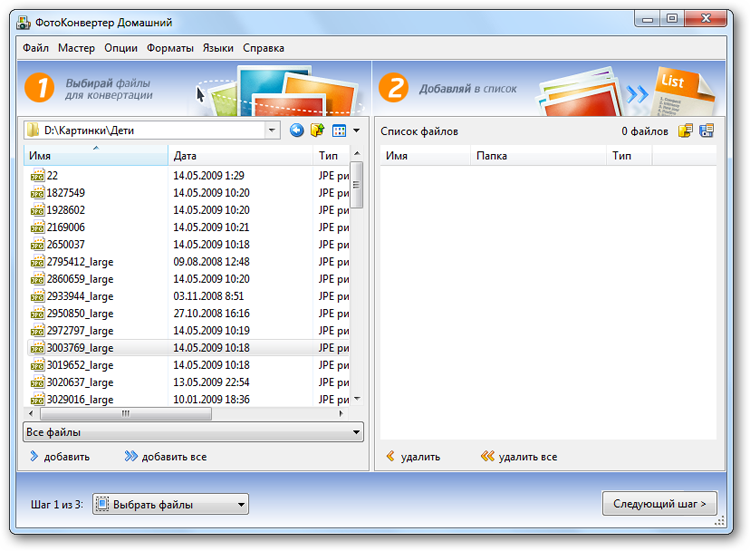Click vertical scrollbar thumb of file list
This screenshot has height=551, width=750.
[x=357, y=185]
